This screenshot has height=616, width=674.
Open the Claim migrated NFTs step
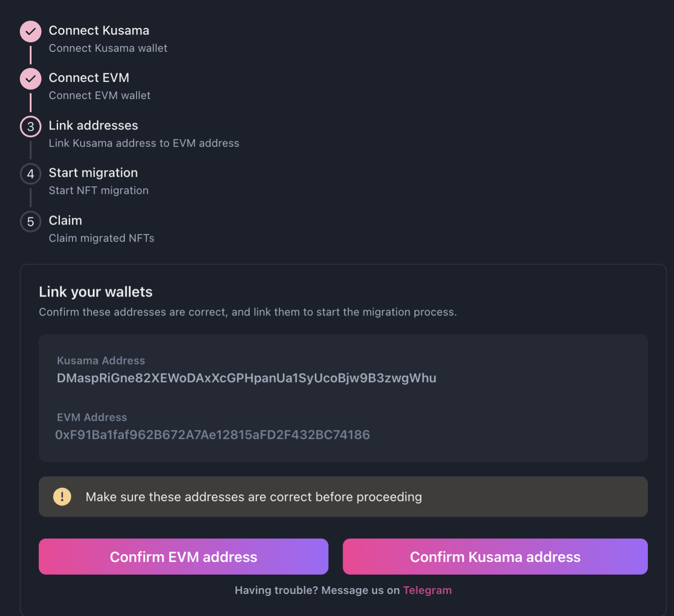point(101,238)
